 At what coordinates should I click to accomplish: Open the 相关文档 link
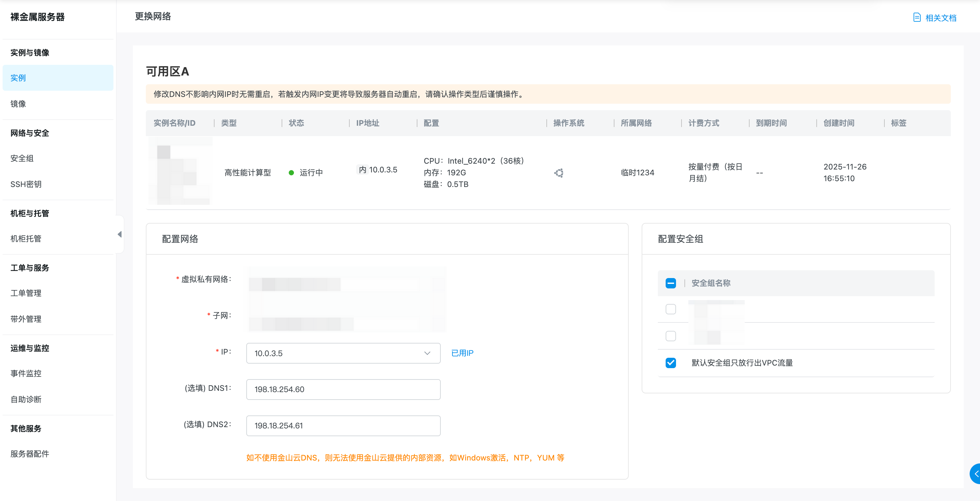coord(940,18)
